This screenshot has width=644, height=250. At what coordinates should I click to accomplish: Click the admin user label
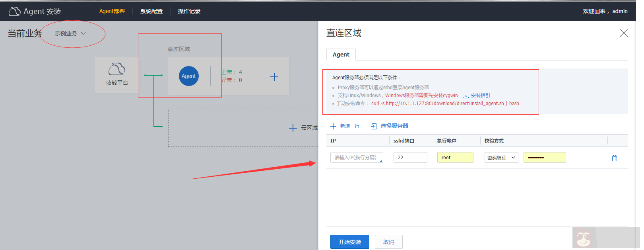click(620, 11)
